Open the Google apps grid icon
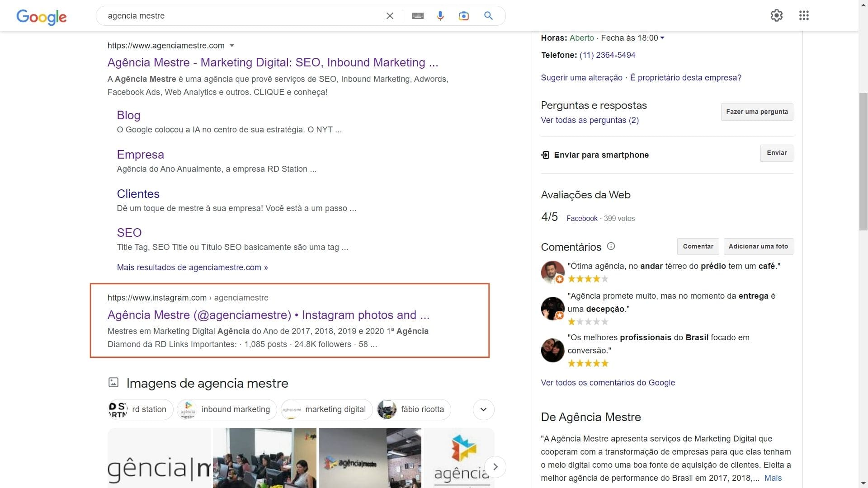 804,15
